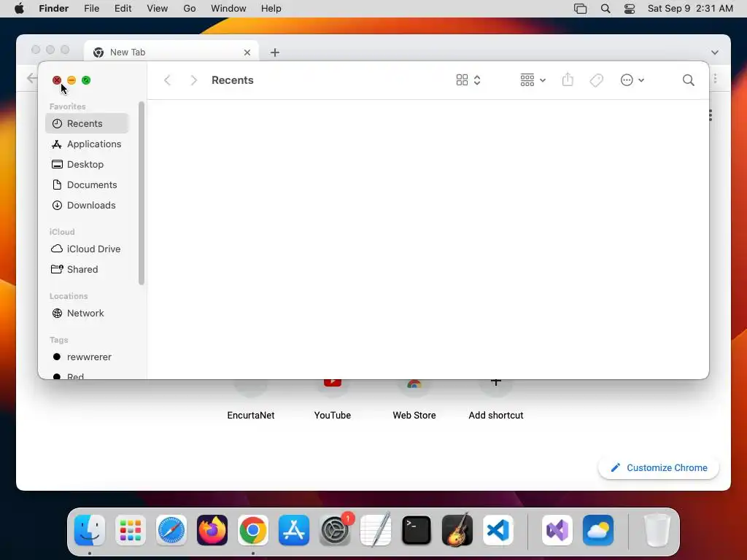
Task: Open the EncurtaNet shortcut
Action: tap(251, 399)
